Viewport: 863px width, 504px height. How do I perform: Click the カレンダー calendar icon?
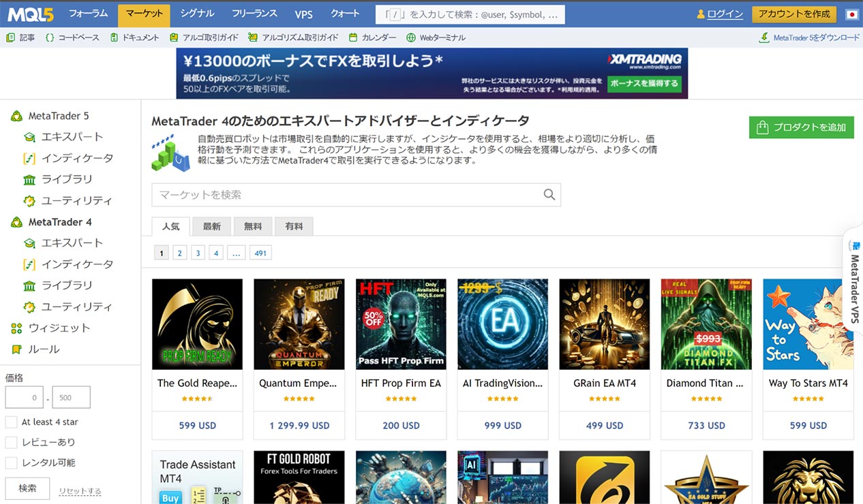point(353,37)
